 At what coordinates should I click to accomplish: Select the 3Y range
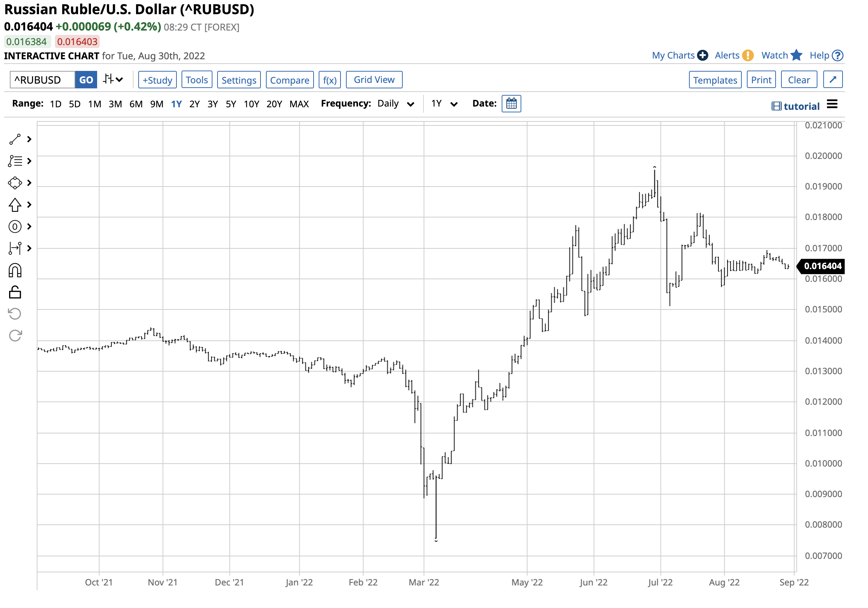click(213, 104)
